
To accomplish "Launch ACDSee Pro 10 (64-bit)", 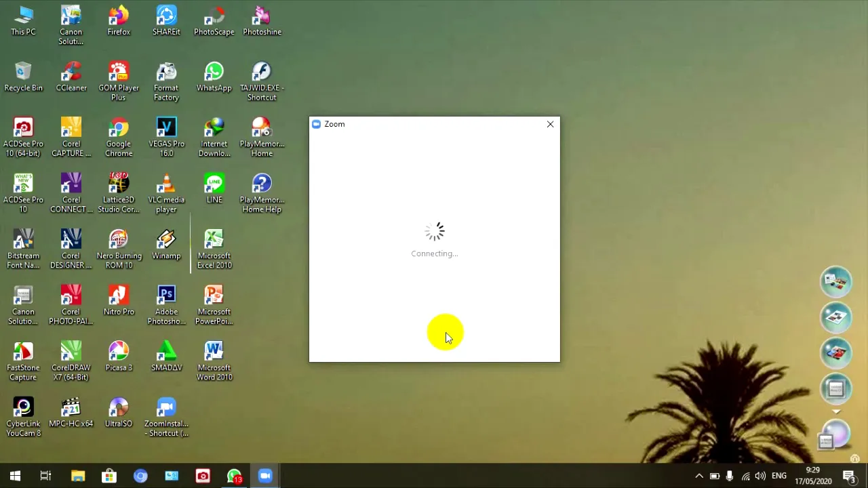I will point(23,138).
